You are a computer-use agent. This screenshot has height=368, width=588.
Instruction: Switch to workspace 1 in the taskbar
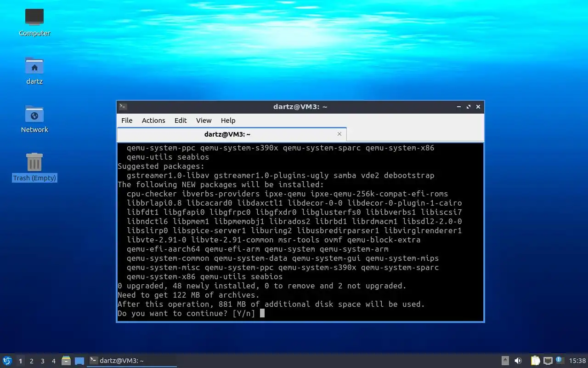pyautogui.click(x=20, y=361)
